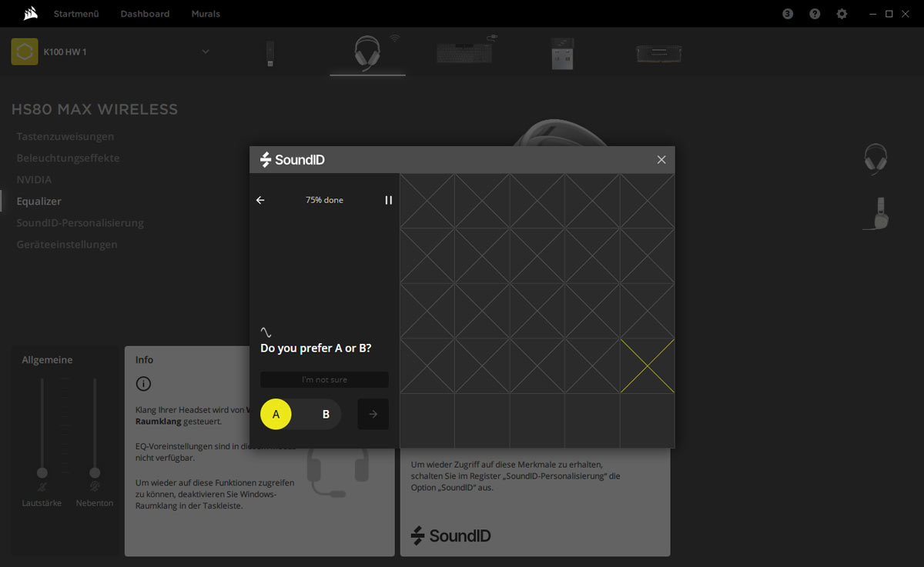
Task: Close the SoundID dialog
Action: [661, 160]
